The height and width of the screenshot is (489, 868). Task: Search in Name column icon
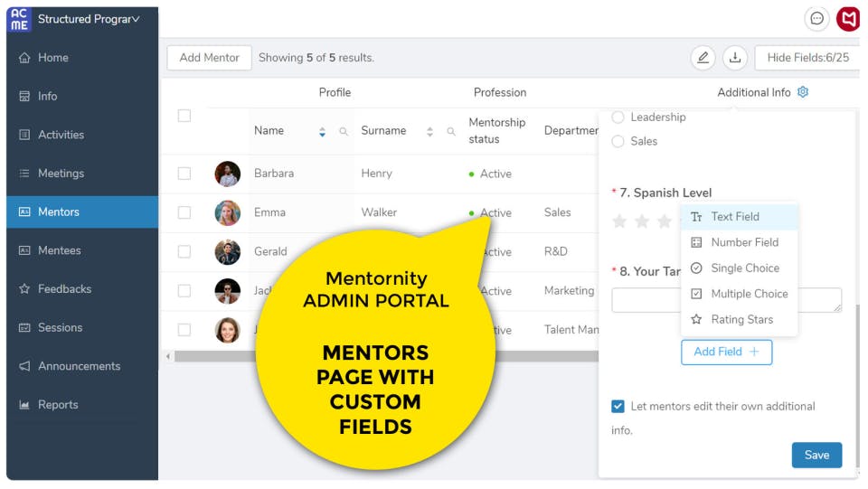[344, 132]
